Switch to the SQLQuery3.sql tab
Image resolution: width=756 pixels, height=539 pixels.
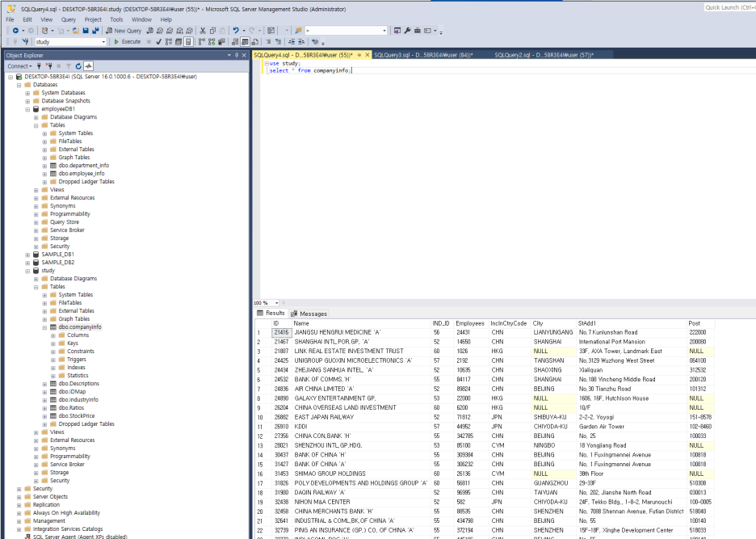pos(423,55)
